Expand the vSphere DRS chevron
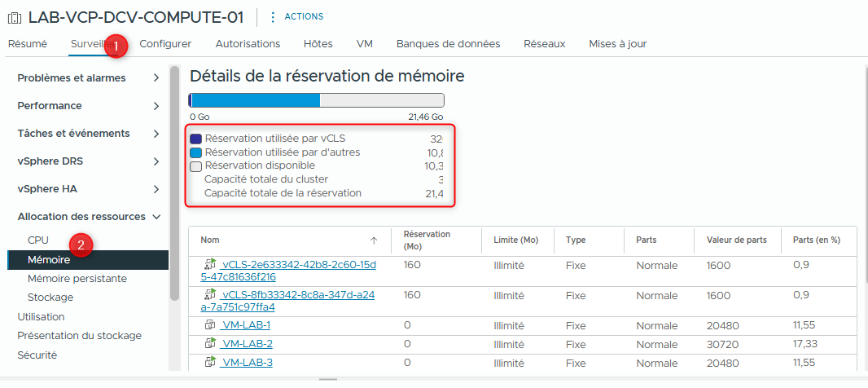 (156, 161)
